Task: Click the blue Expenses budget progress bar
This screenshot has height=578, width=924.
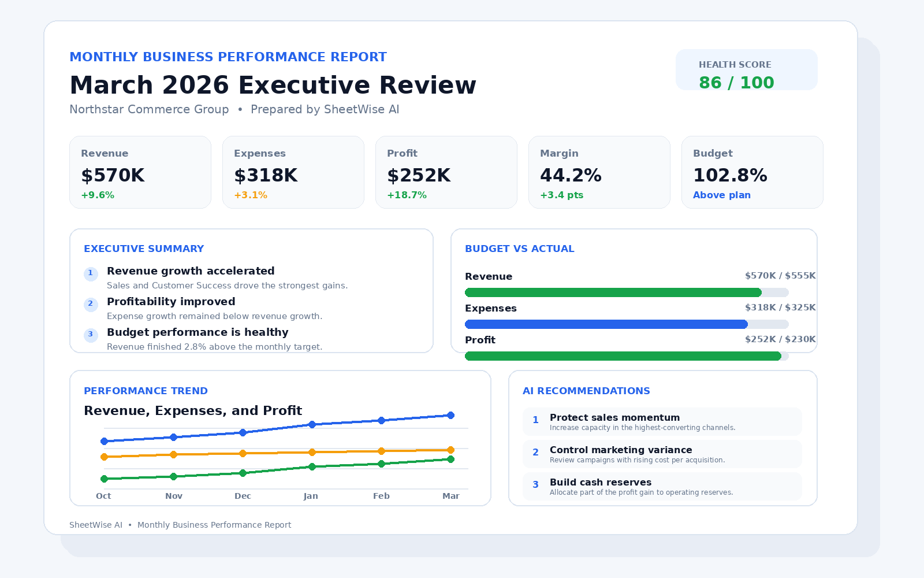Action: point(606,324)
